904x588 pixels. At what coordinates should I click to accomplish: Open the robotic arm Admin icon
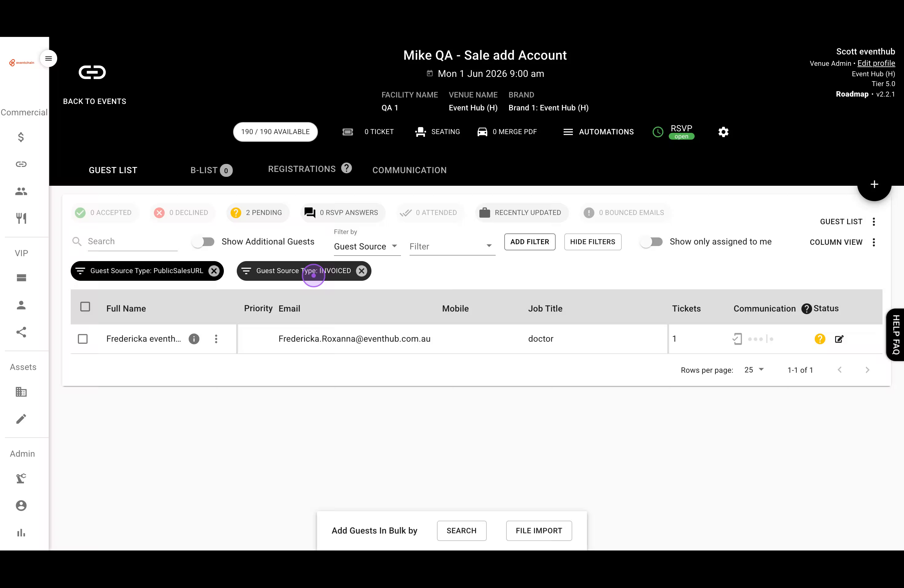pyautogui.click(x=21, y=478)
